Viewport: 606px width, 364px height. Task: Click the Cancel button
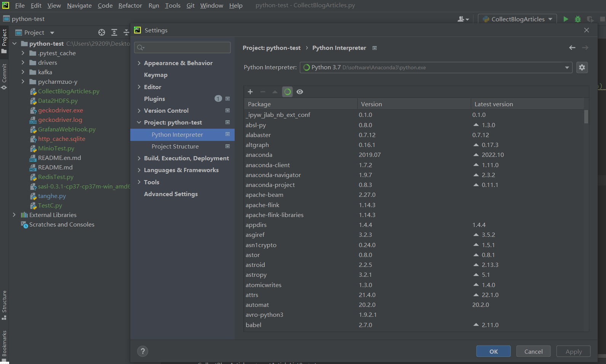click(534, 351)
